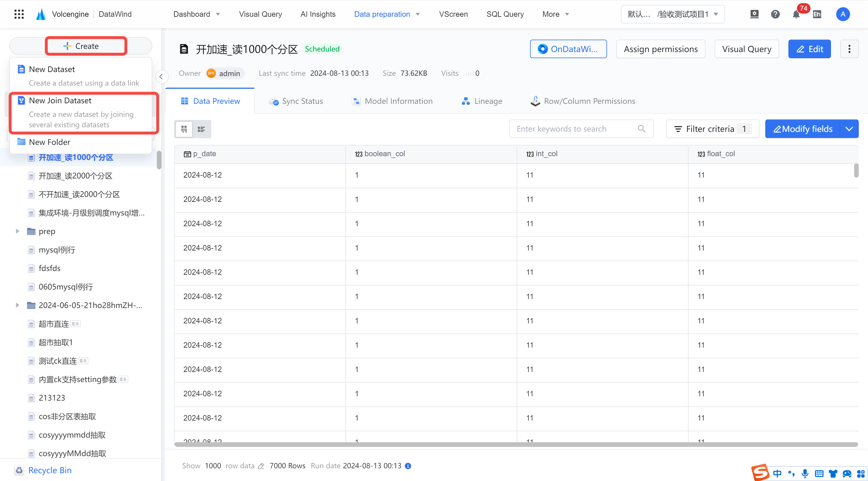The height and width of the screenshot is (481, 868).
Task: Click the Visual Query header button
Action: pos(746,49)
